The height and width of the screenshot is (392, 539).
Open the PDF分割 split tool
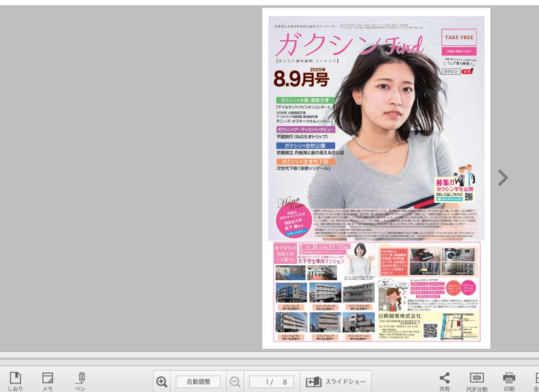pos(476,381)
